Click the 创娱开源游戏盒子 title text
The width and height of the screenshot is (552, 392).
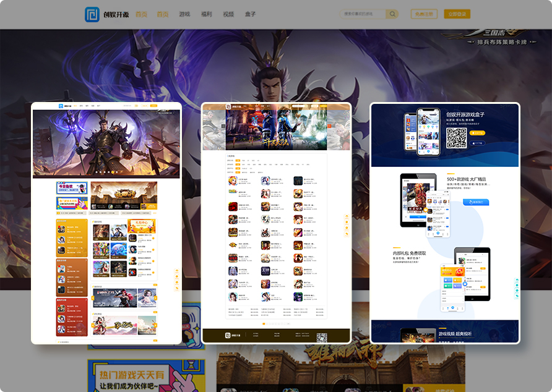465,115
